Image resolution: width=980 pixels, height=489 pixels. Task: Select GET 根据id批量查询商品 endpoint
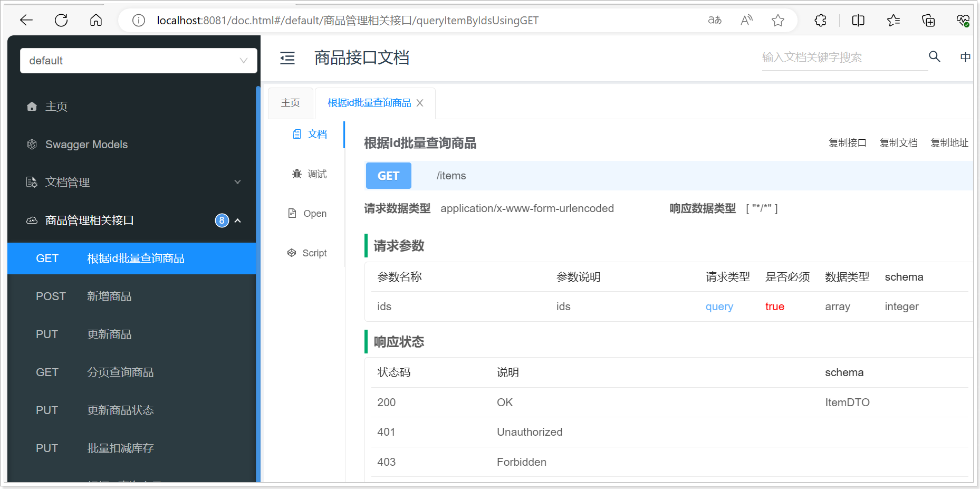[132, 258]
